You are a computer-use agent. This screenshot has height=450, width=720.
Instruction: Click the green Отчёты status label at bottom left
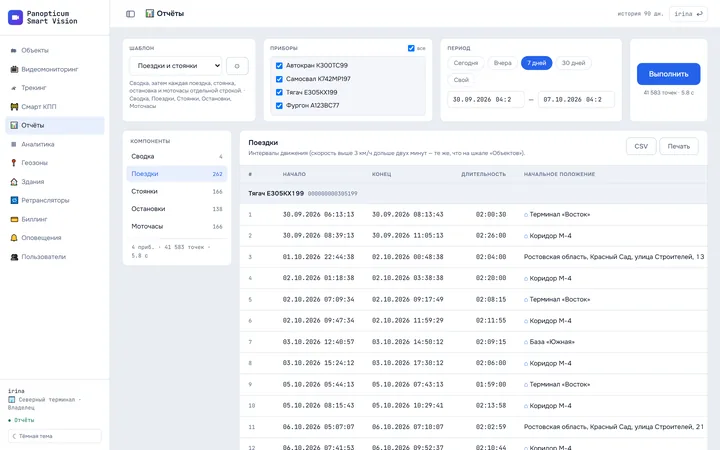pos(21,420)
